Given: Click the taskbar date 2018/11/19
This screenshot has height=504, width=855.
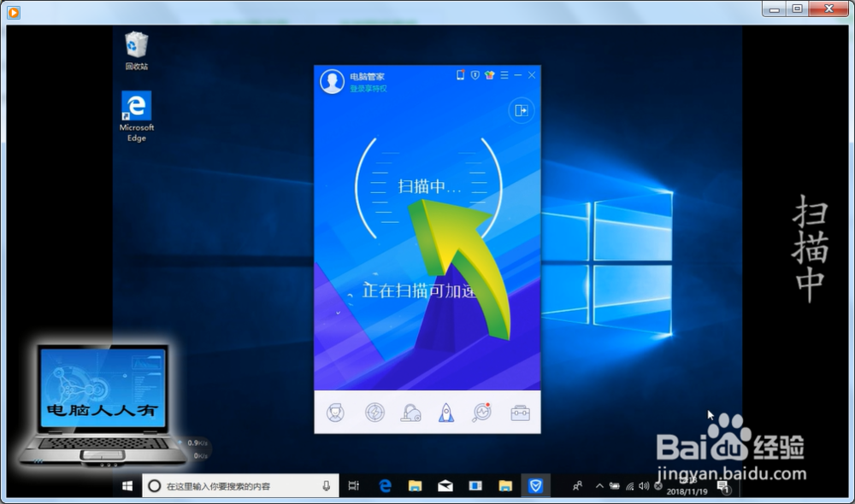Looking at the screenshot, I should (687, 491).
